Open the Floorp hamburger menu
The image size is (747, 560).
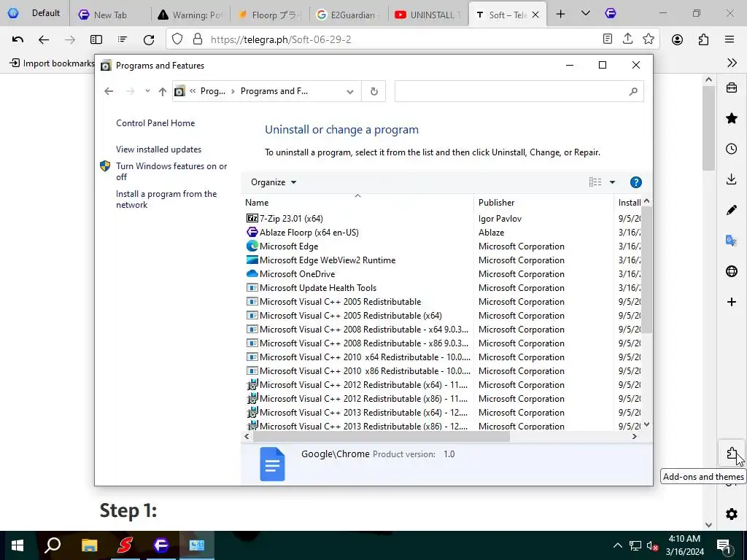tap(729, 39)
